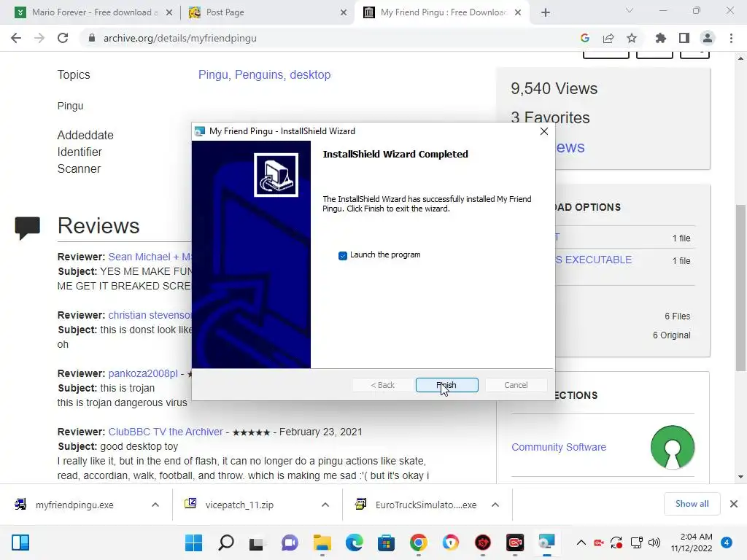Click the WINDOWS EXECUTABLE download option
Screen dimensions: 747x560
coord(594,260)
